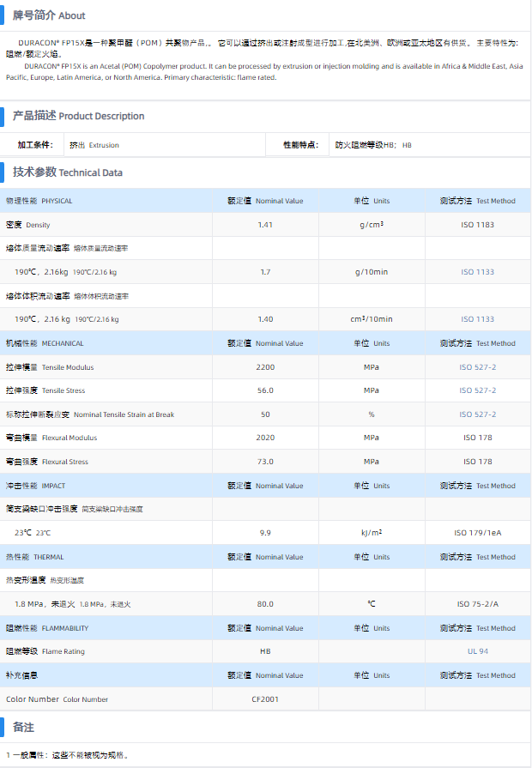Image resolution: width=532 pixels, height=768 pixels.
Task: Click ISO 527-2 link for Tensile Stress
Action: pos(477,390)
